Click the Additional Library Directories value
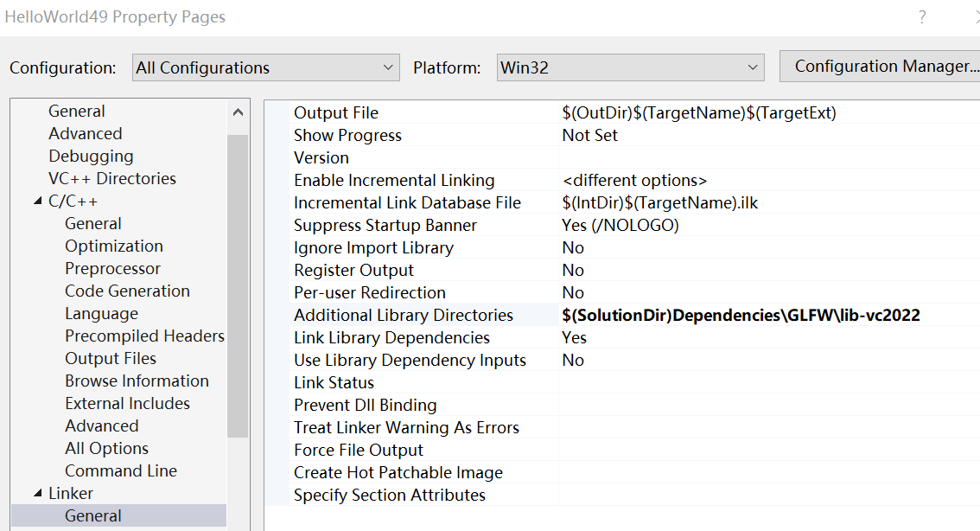 [x=741, y=316]
